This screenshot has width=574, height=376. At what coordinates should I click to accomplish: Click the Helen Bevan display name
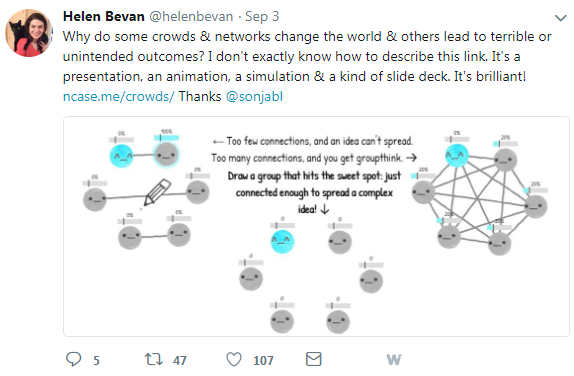(104, 16)
